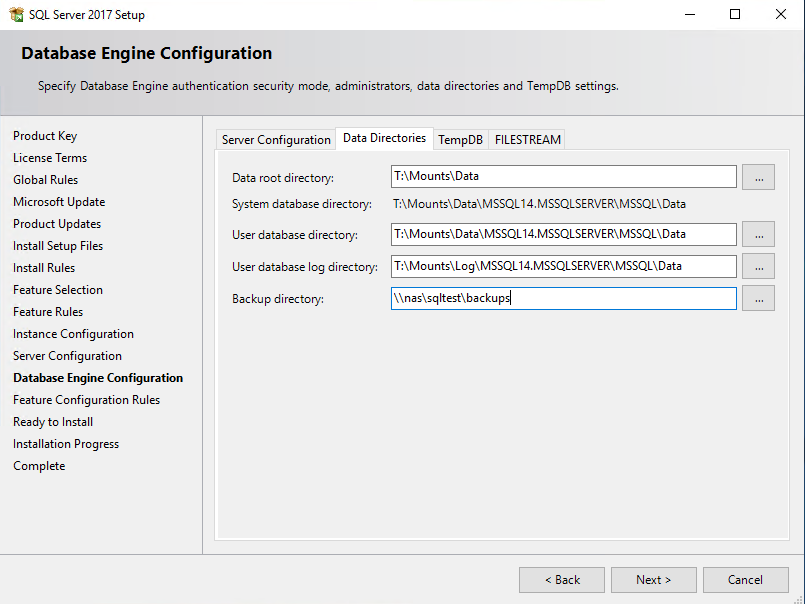Click the Installation Progress step

(x=66, y=444)
